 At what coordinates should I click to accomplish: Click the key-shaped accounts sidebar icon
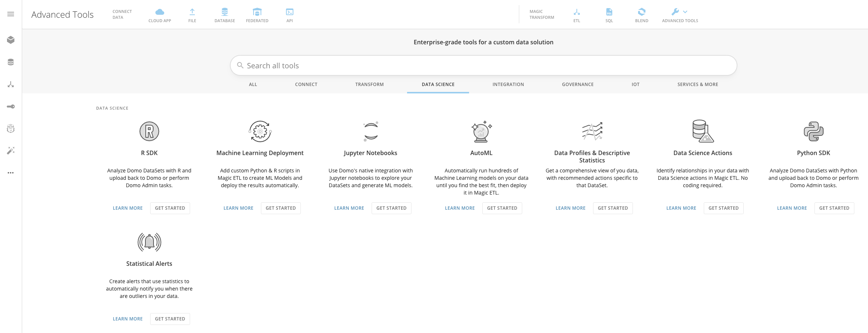(11, 106)
